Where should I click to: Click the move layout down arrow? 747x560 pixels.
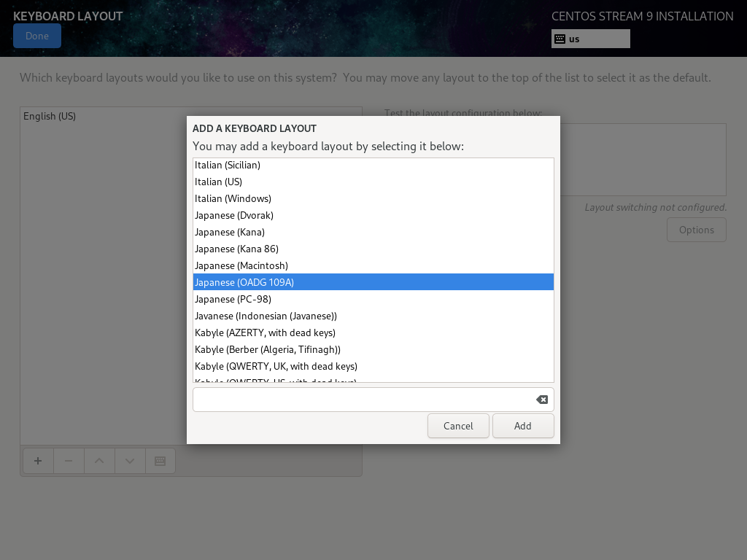click(130, 461)
